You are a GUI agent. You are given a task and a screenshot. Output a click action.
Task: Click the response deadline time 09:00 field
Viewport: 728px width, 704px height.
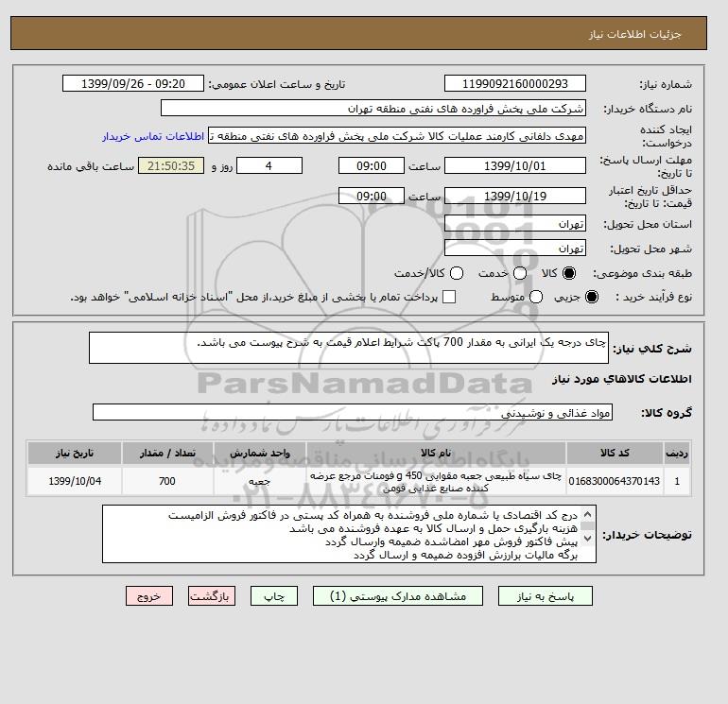click(x=371, y=165)
